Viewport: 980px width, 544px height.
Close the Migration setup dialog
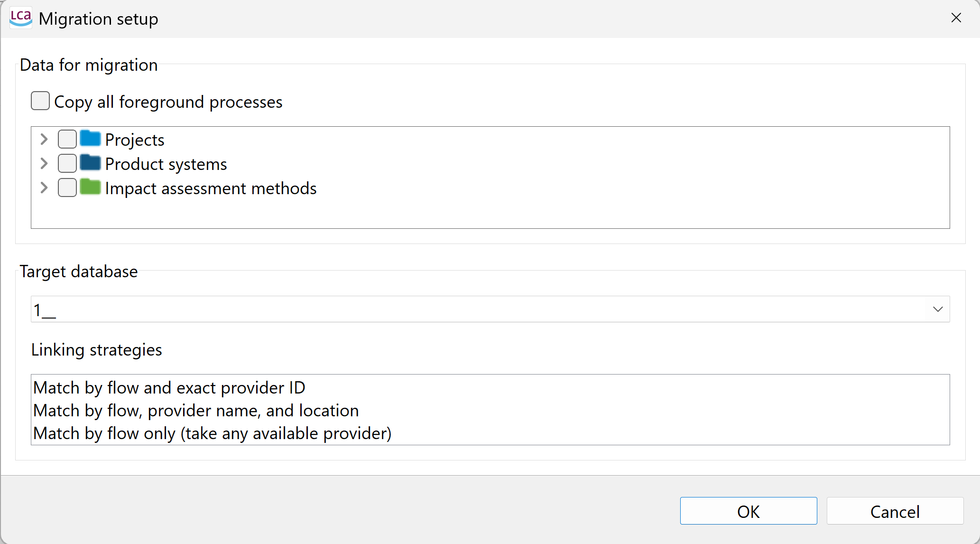[956, 18]
